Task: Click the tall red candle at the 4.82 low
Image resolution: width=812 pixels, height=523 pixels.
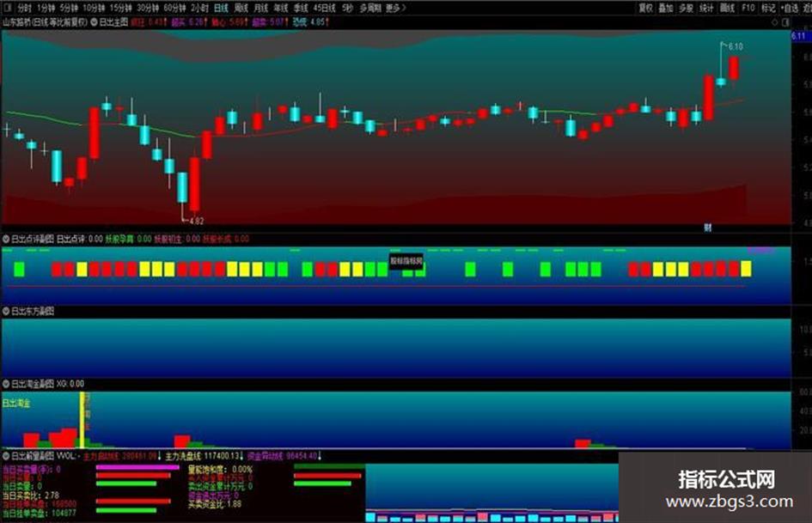Action: coord(195,185)
